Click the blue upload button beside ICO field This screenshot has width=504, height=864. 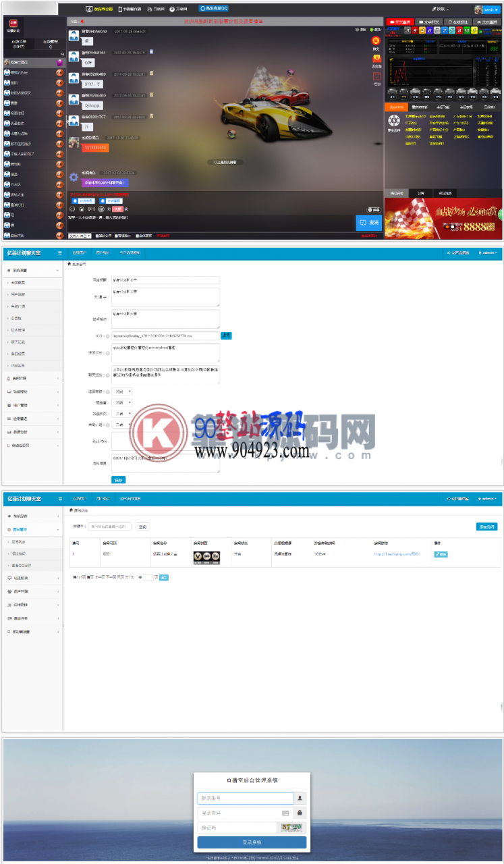[x=226, y=335]
